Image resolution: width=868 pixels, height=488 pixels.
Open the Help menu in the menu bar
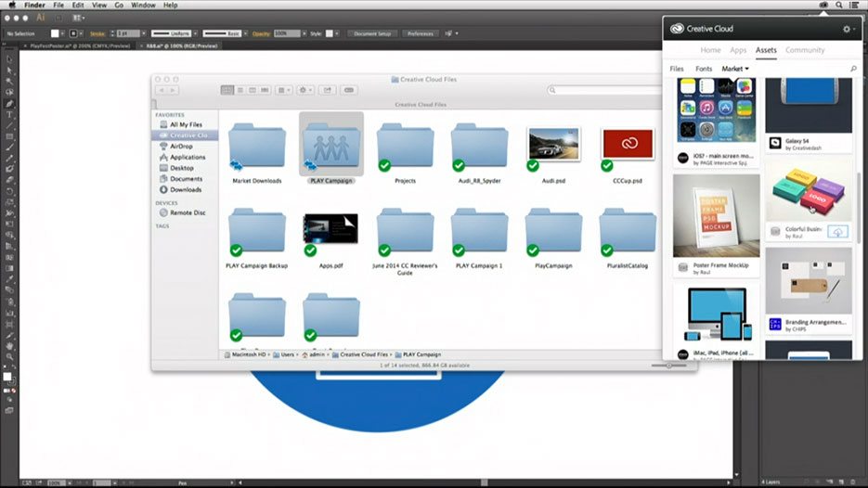[x=171, y=5]
